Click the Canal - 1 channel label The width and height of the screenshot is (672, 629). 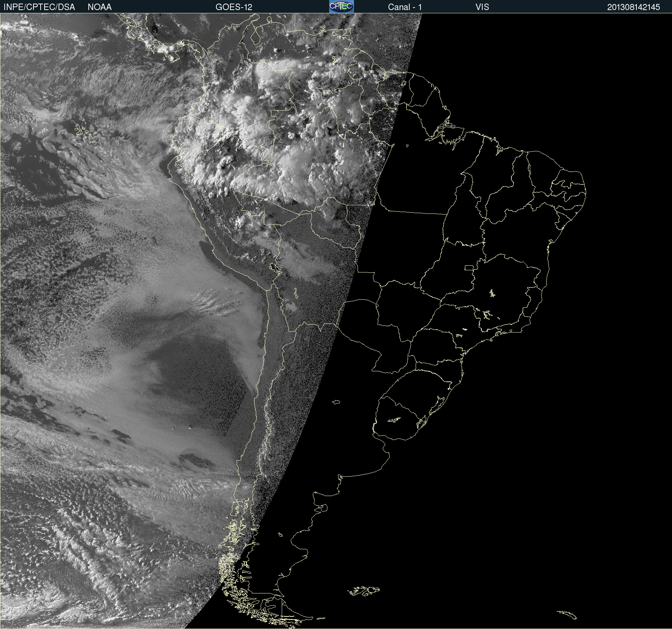coord(405,7)
